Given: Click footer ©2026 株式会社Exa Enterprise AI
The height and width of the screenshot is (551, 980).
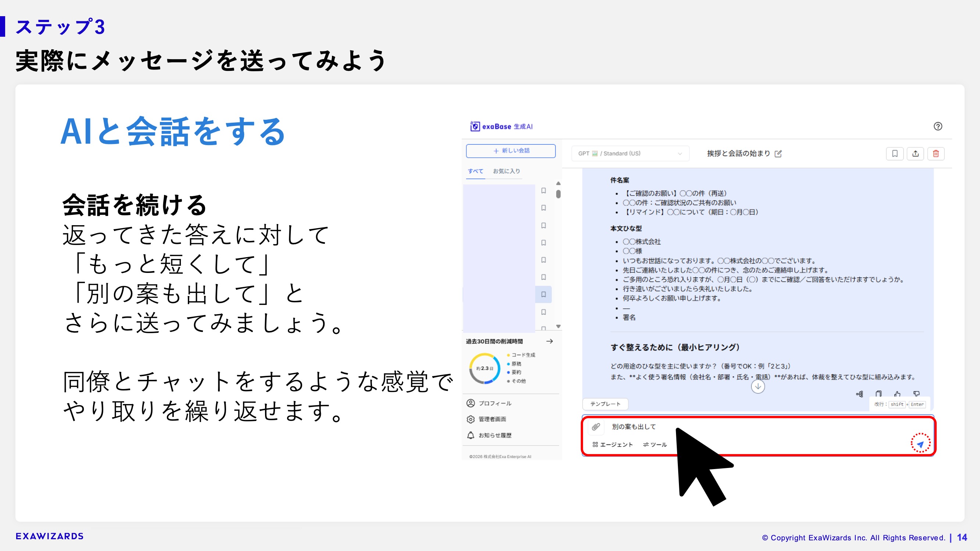Looking at the screenshot, I should (500, 457).
